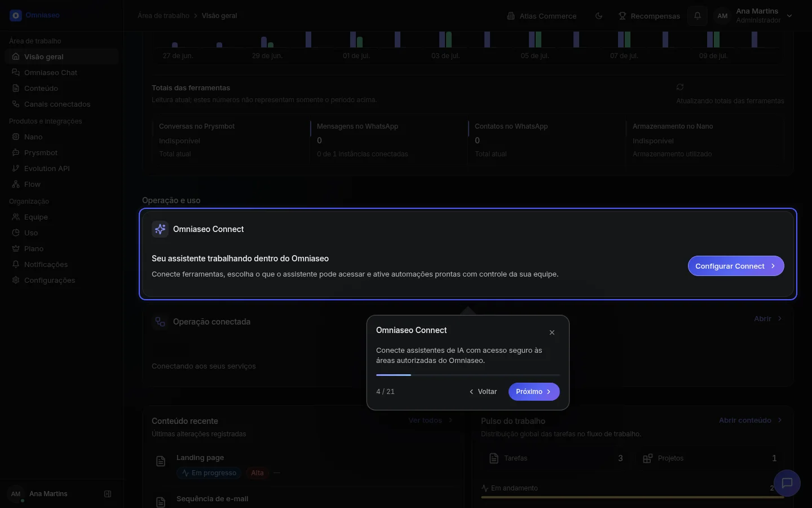Click the Omniaseo logo icon
The image size is (812, 508).
16,15
